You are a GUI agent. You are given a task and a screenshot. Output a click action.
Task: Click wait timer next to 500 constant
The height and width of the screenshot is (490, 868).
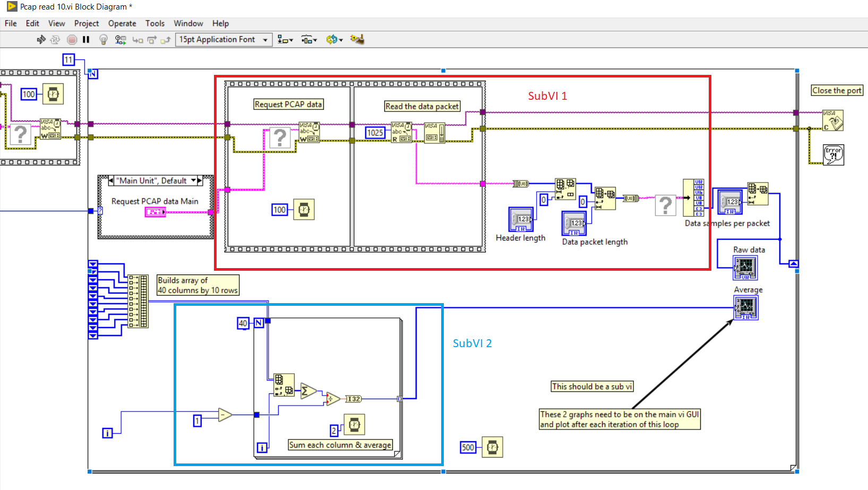click(x=492, y=448)
